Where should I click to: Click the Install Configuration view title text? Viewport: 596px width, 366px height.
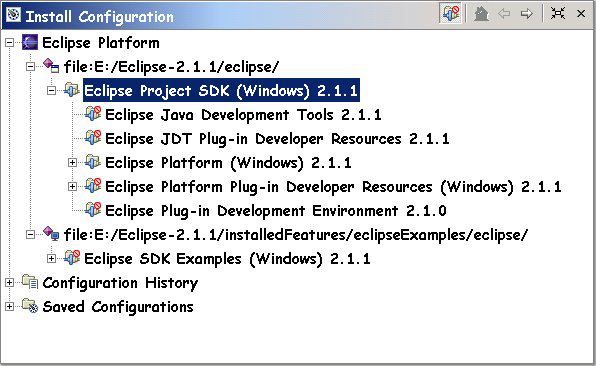pyautogui.click(x=100, y=16)
